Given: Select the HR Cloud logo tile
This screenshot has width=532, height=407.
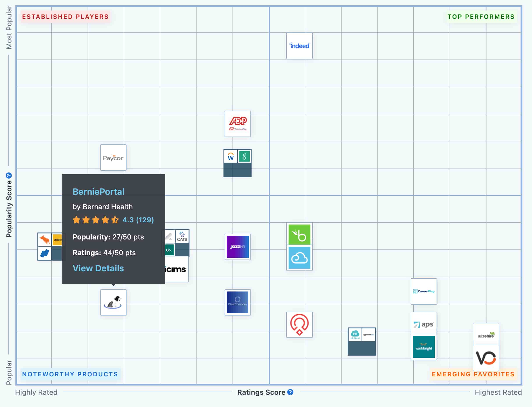Looking at the screenshot, I should point(355,335).
